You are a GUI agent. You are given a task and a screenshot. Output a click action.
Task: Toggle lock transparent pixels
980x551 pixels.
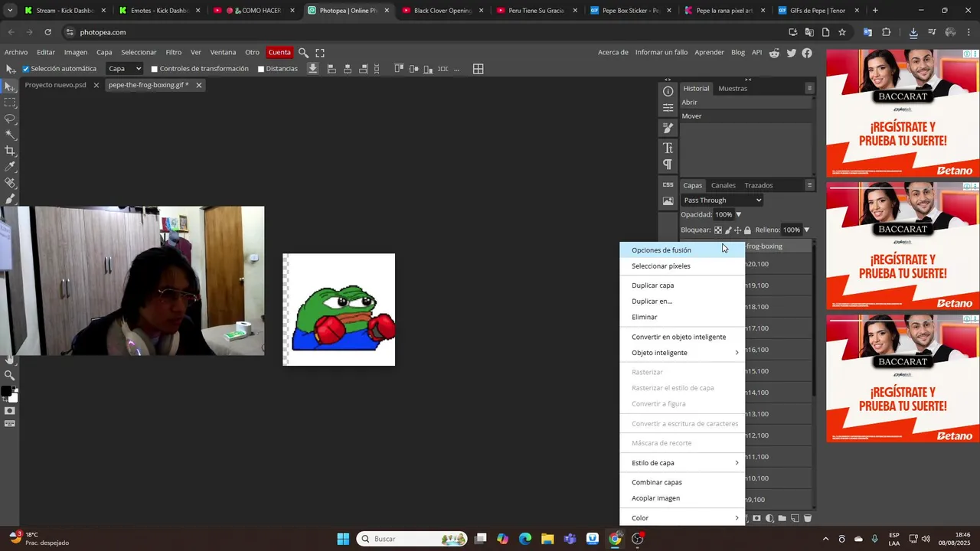tap(718, 230)
